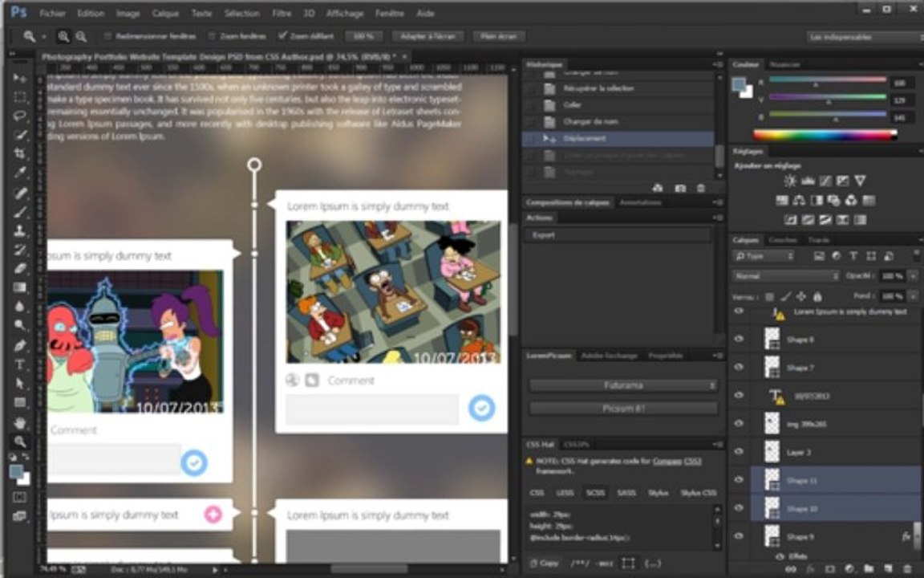Select the Blur tool

19,306
